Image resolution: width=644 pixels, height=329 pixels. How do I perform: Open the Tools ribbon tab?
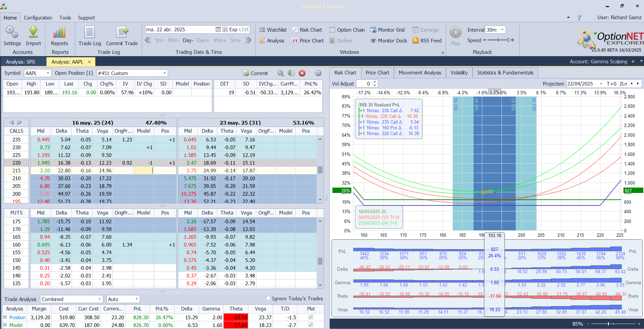click(x=65, y=18)
